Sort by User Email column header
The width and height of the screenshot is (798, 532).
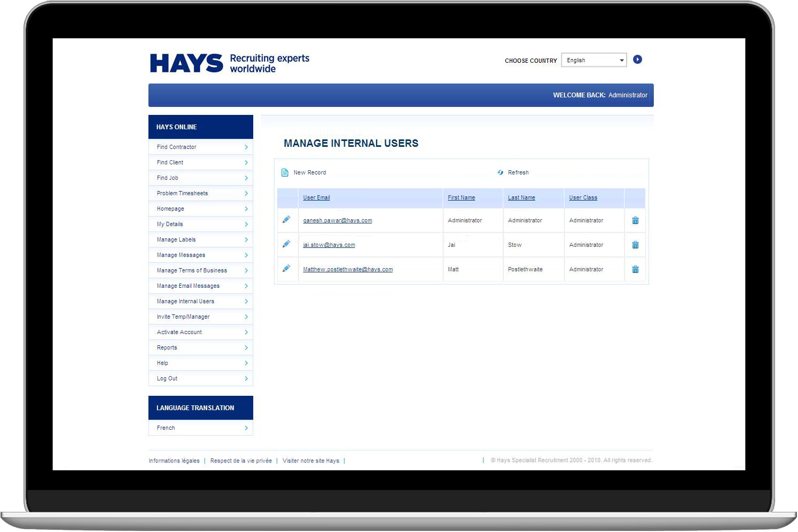(317, 197)
